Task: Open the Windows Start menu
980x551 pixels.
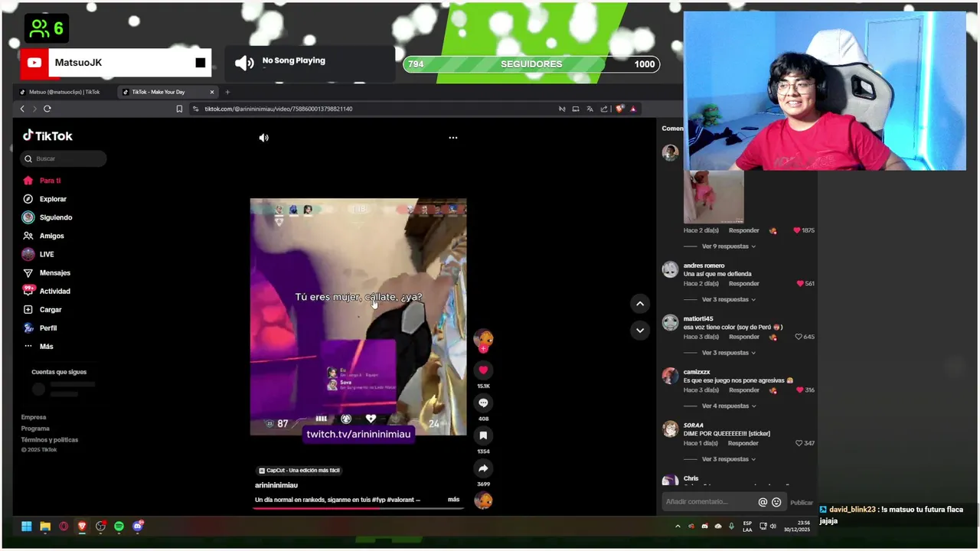Action: pyautogui.click(x=26, y=527)
